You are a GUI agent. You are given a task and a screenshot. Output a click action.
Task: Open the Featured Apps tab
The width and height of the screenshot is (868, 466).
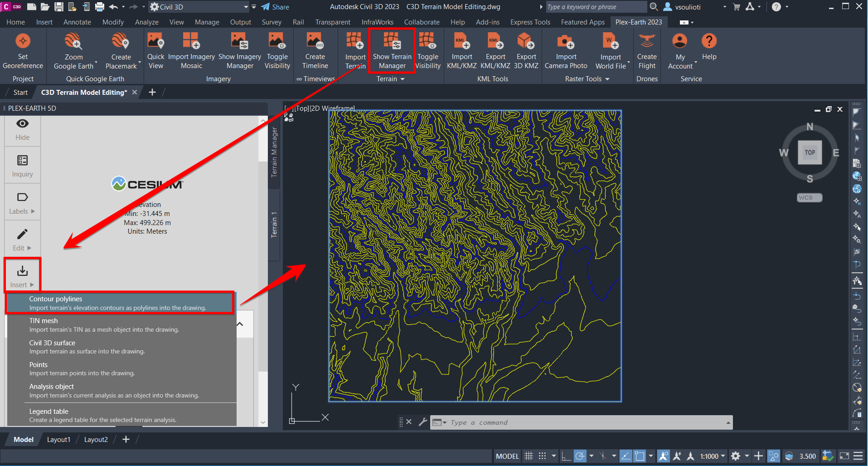coord(582,22)
